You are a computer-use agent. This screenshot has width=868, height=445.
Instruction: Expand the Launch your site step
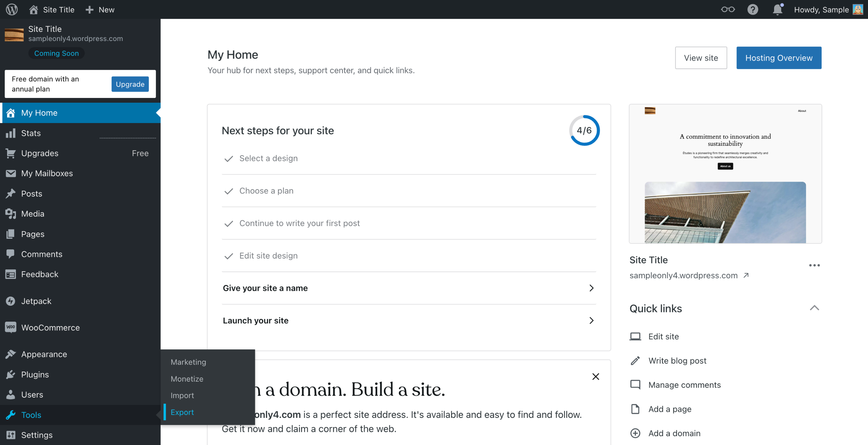(591, 321)
